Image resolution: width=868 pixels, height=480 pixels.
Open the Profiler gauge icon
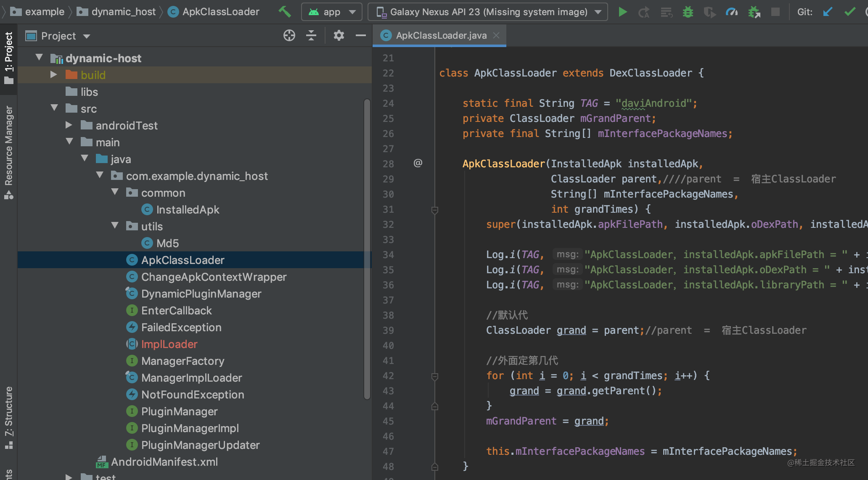point(732,12)
